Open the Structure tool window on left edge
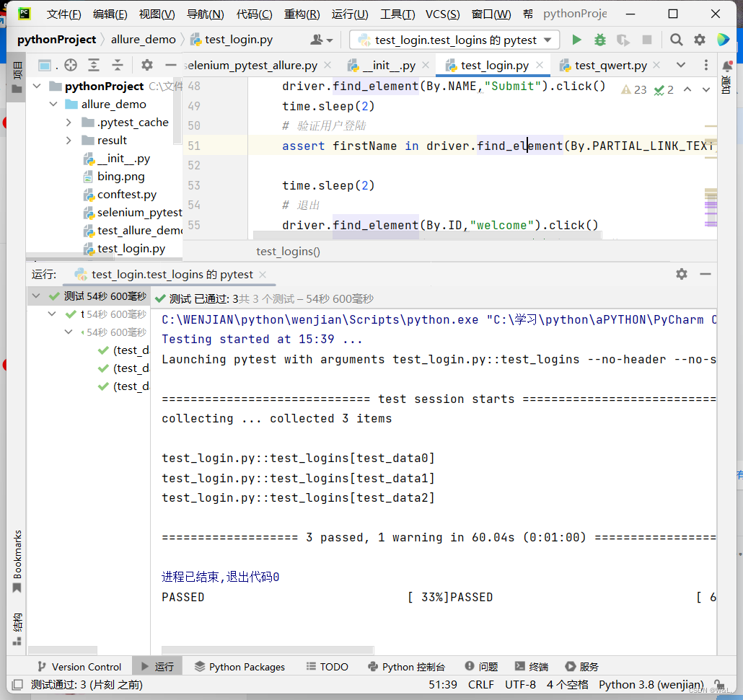The image size is (743, 700). point(17,629)
